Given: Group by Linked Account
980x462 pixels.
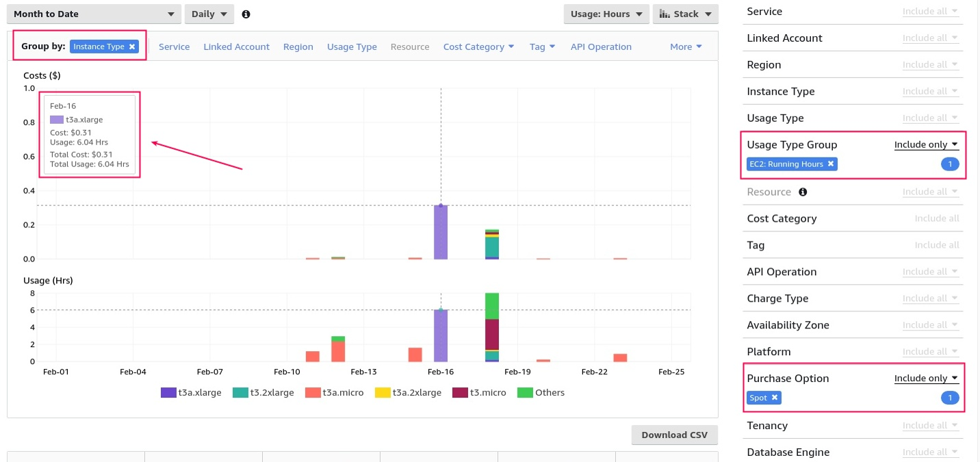Looking at the screenshot, I should [x=236, y=47].
